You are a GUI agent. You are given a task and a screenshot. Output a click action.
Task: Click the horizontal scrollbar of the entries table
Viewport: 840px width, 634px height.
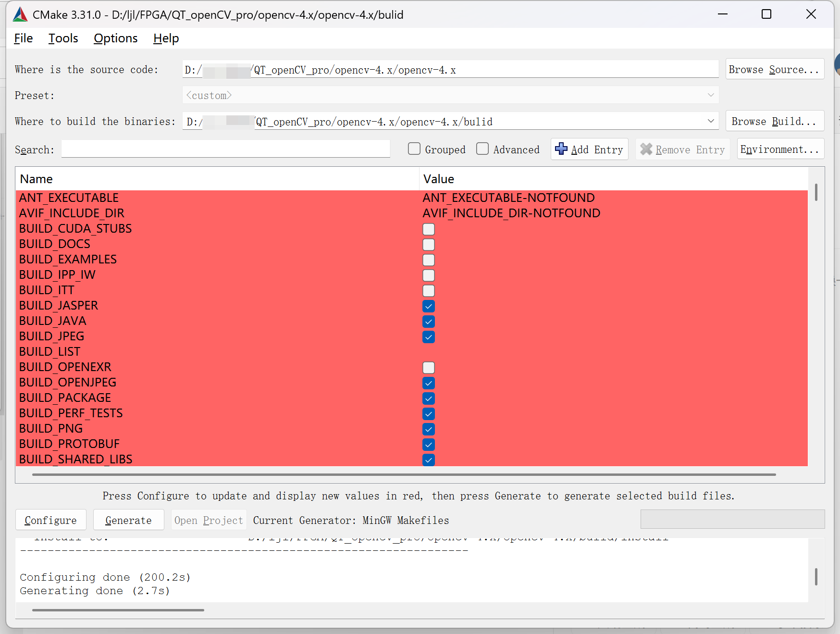click(x=404, y=474)
